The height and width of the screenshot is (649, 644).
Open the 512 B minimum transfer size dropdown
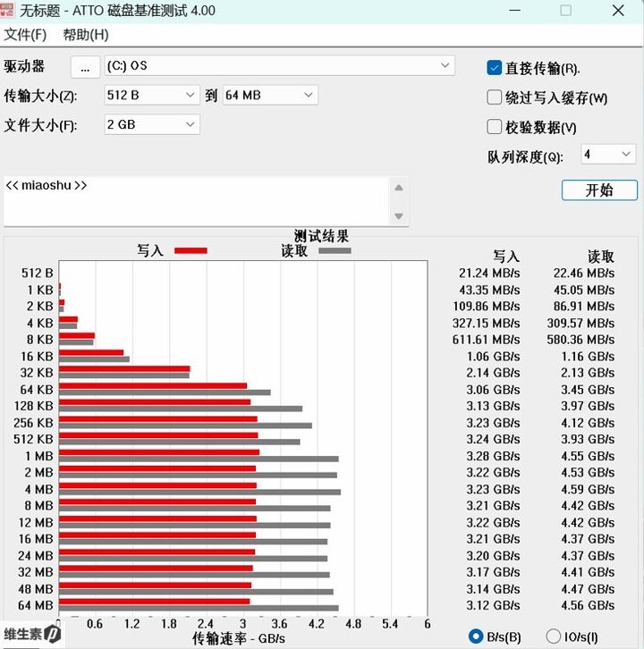151,95
